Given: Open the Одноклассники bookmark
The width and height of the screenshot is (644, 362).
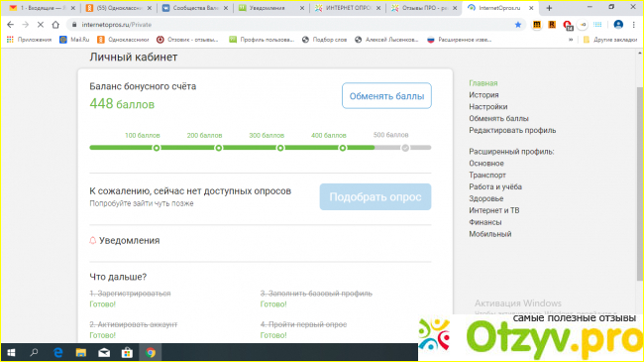Looking at the screenshot, I should [123, 40].
